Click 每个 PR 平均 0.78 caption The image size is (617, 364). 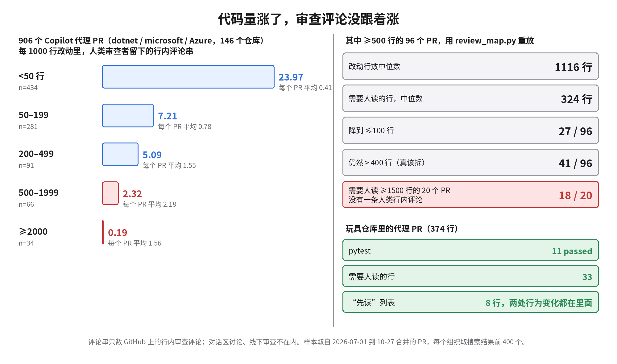[184, 127]
